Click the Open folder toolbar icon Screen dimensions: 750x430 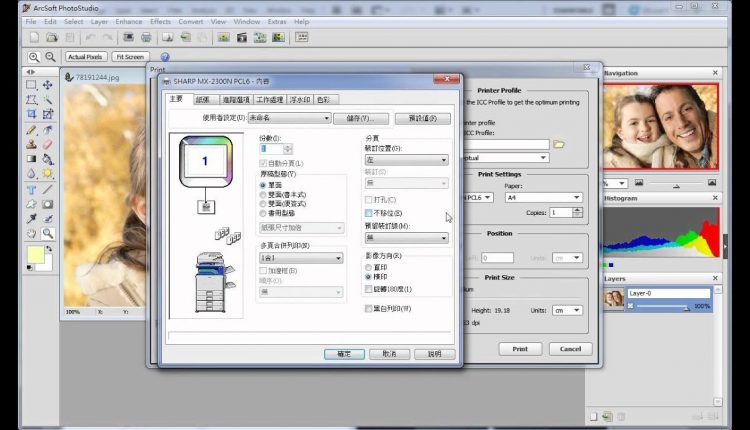[x=52, y=37]
